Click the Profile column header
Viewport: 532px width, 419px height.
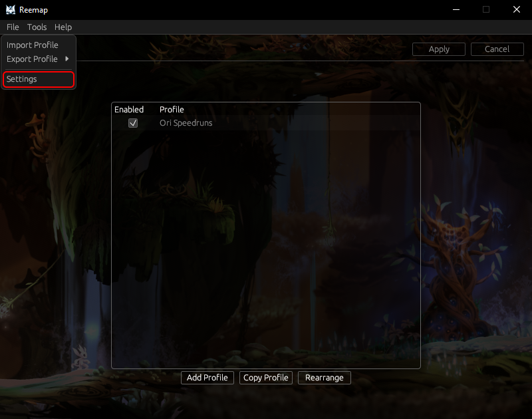click(171, 109)
